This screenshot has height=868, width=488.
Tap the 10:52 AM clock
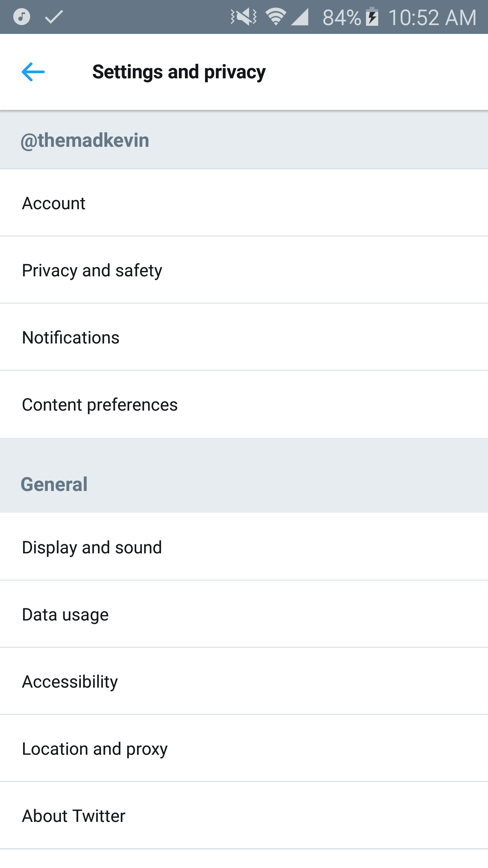[432, 17]
